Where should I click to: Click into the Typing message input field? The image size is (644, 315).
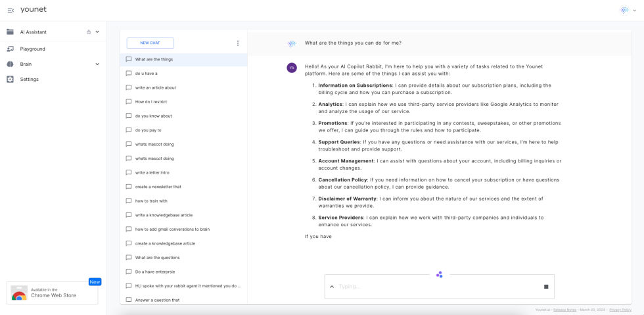434,287
